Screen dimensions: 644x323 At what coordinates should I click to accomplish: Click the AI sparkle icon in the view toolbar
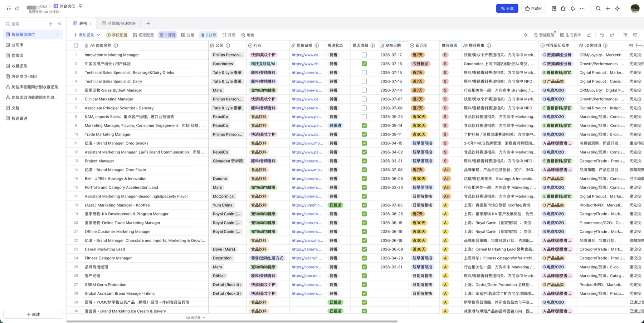pos(526,35)
